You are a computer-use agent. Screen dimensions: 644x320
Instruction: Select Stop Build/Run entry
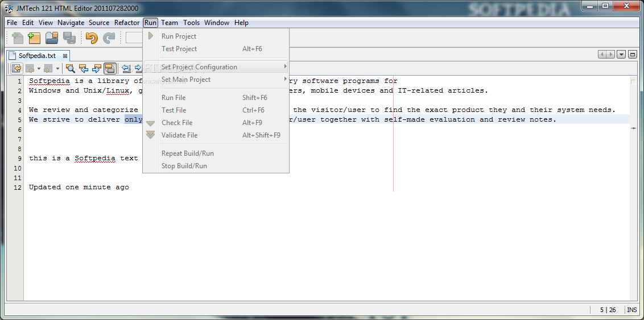click(216, 166)
